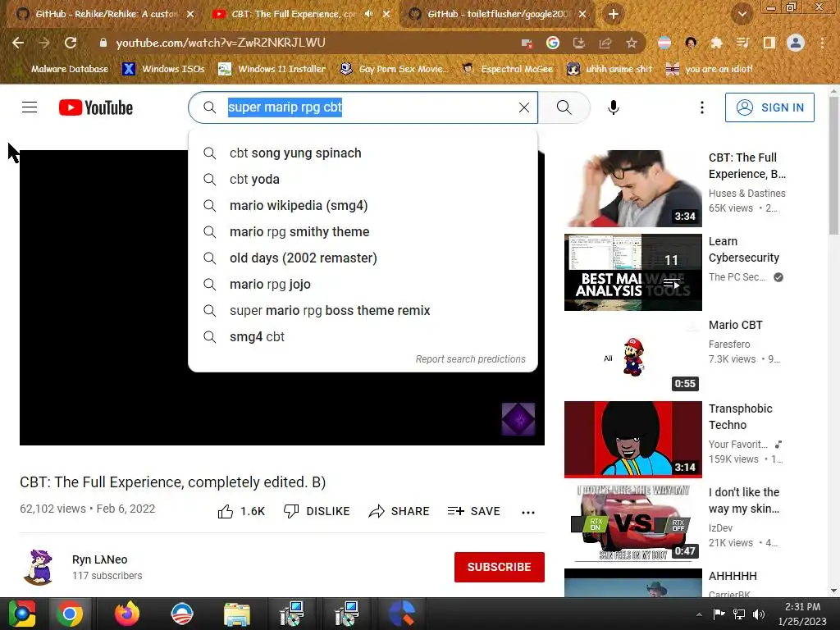Open the SHARE dialog
This screenshot has width=840, height=630.
(x=399, y=512)
